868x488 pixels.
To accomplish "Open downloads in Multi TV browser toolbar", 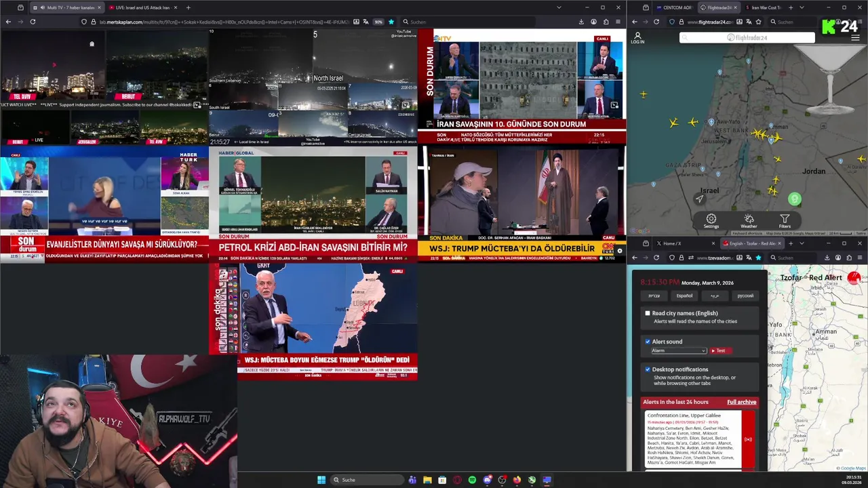I will coord(581,22).
